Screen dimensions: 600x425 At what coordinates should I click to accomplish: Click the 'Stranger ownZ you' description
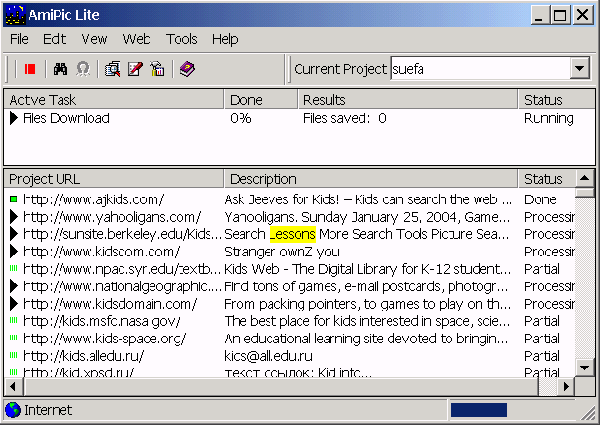[x=282, y=252]
